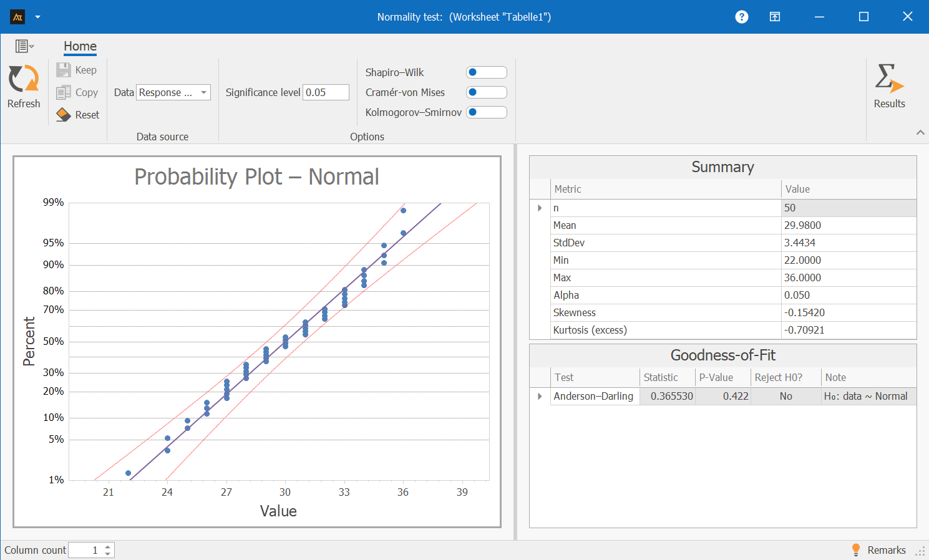Click the Remarks lightbulb icon
Viewport: 929px width, 560px height.
tap(856, 550)
